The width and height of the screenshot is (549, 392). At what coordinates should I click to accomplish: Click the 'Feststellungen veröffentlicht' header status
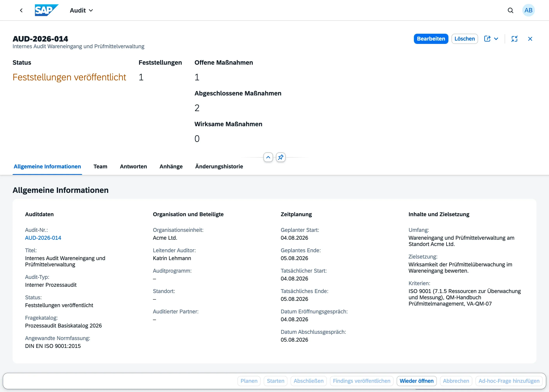click(x=69, y=77)
